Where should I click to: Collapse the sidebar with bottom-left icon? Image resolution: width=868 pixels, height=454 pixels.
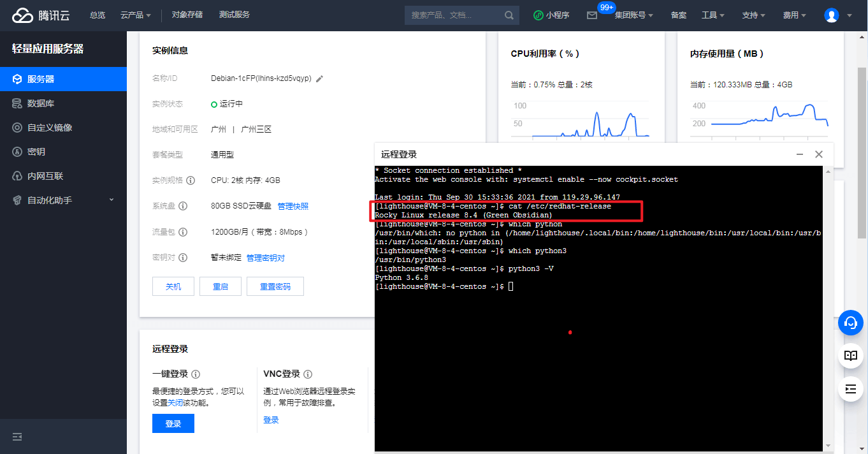[17, 437]
